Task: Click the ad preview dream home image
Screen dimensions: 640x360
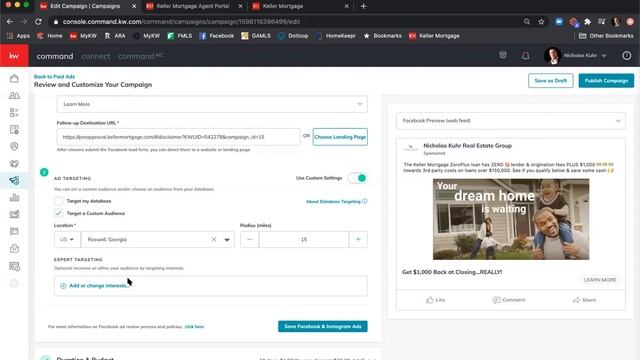Action: (511, 219)
